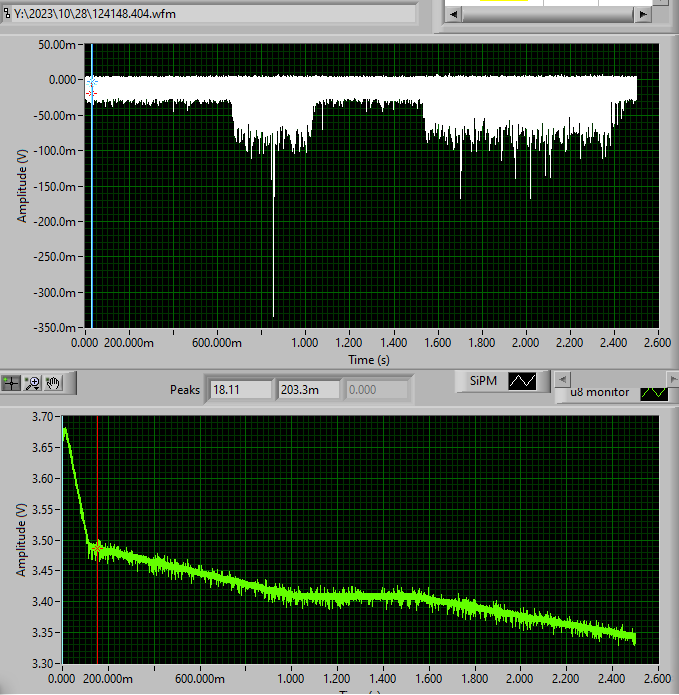Click the Peaks value field 18.11
679x695 pixels.
coord(240,390)
